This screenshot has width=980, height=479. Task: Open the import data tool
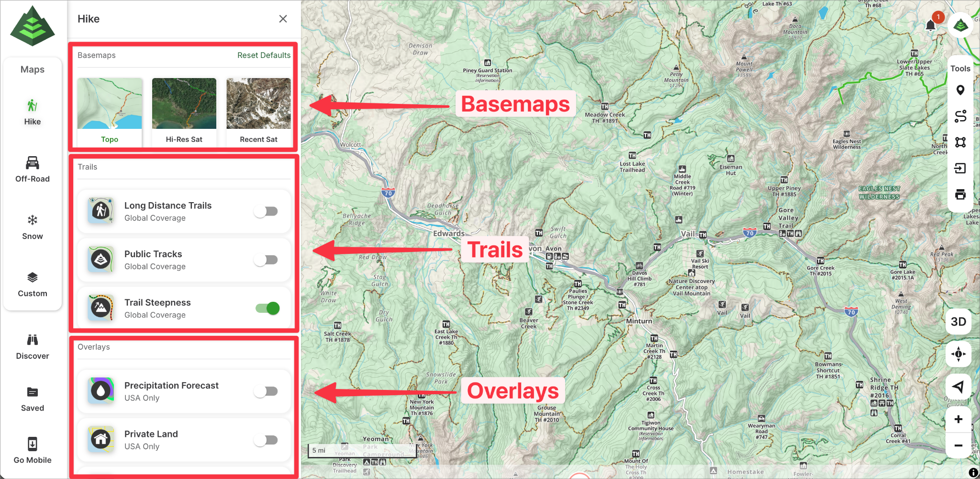[x=960, y=168]
